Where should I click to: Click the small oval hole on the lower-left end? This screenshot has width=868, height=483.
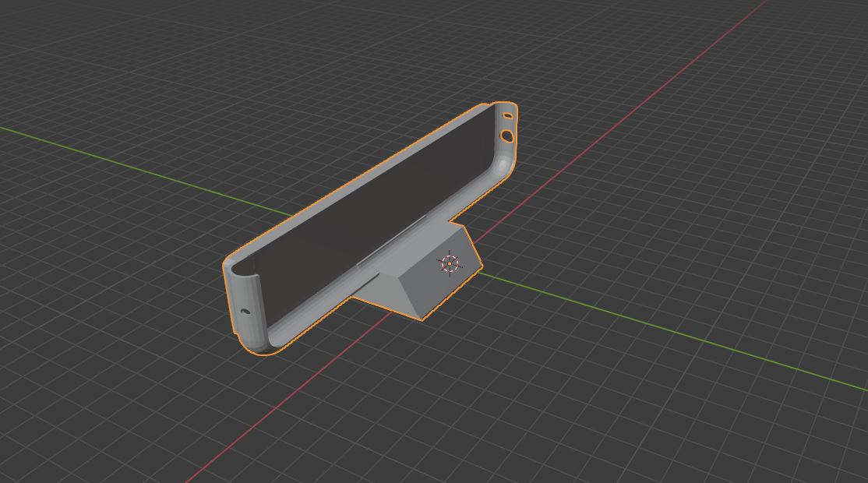[245, 311]
